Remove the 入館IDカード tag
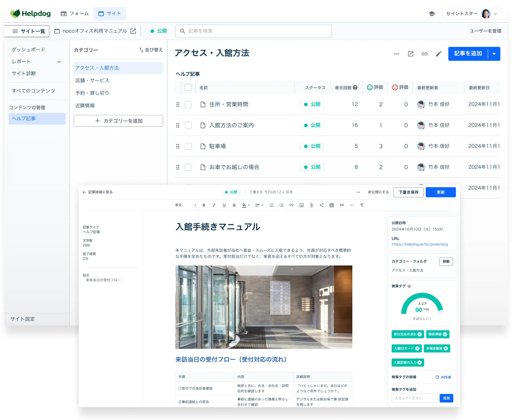 417,349
